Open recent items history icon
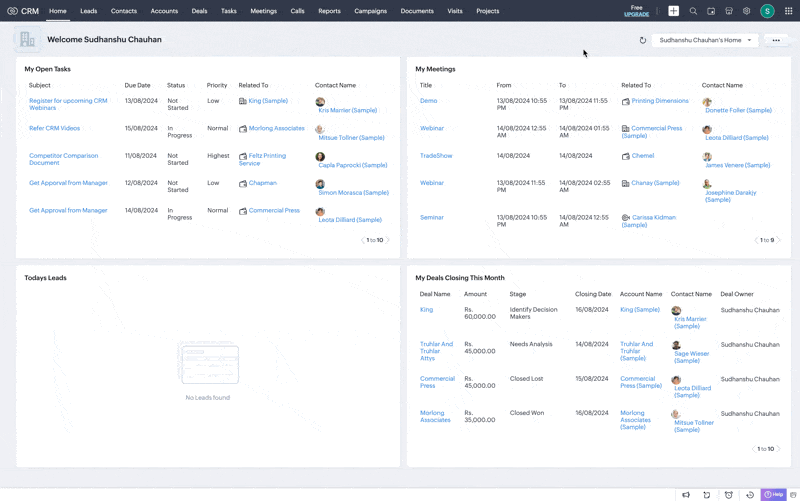800x501 pixels. coord(750,495)
